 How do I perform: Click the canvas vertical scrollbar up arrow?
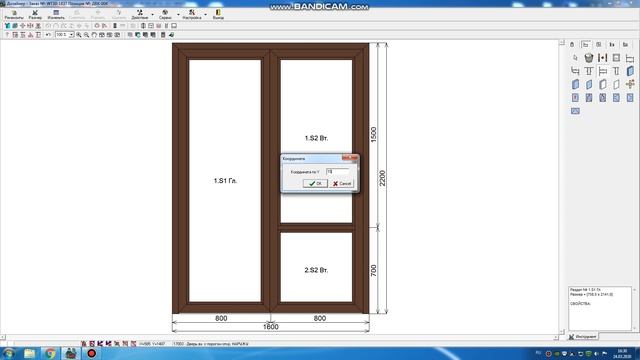click(562, 43)
